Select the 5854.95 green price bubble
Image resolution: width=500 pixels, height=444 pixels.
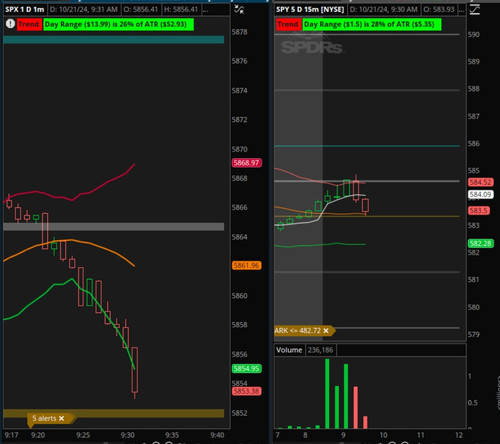[247, 368]
